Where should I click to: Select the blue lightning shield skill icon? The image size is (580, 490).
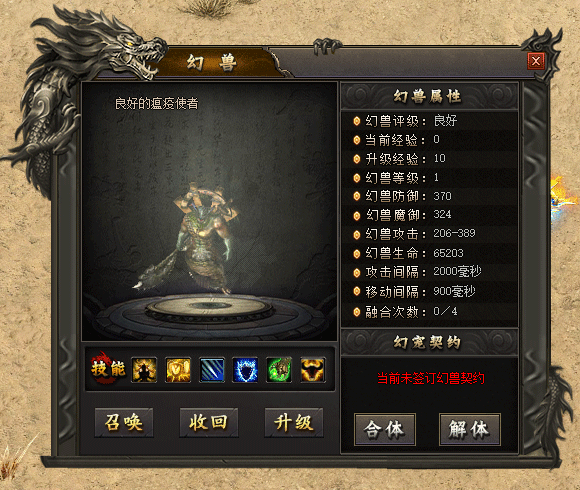[x=245, y=369]
